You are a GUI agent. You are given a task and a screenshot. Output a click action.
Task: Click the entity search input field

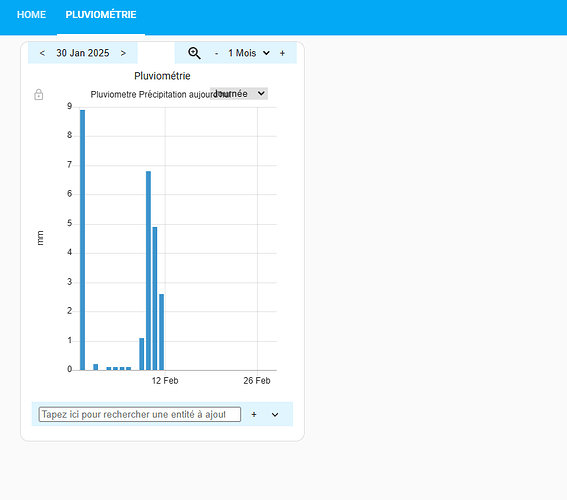(x=140, y=414)
